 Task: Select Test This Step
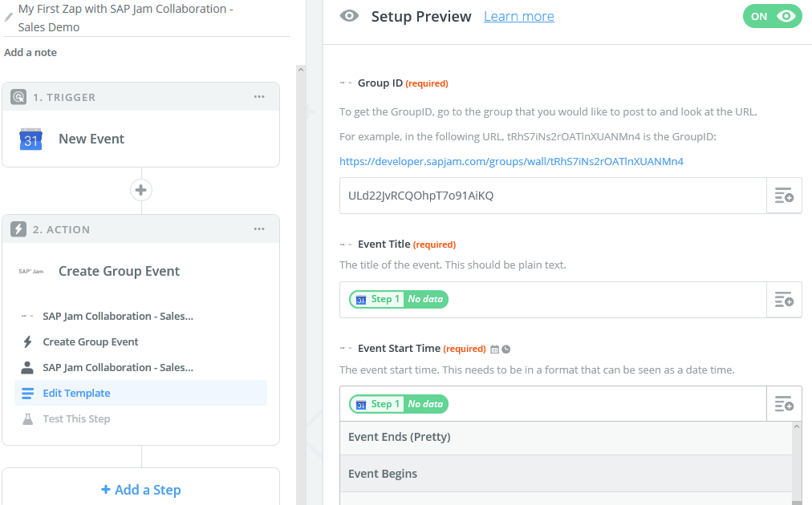point(141,419)
